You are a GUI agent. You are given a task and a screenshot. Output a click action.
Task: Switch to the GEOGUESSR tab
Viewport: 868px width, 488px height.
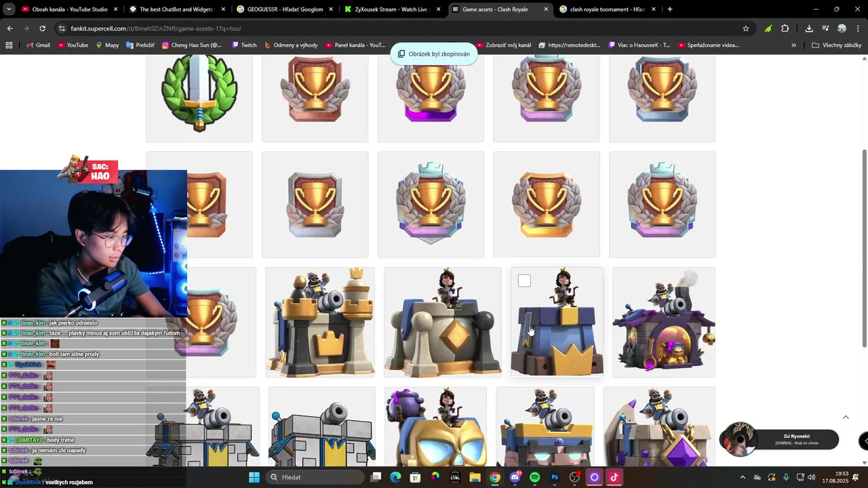pos(285,9)
